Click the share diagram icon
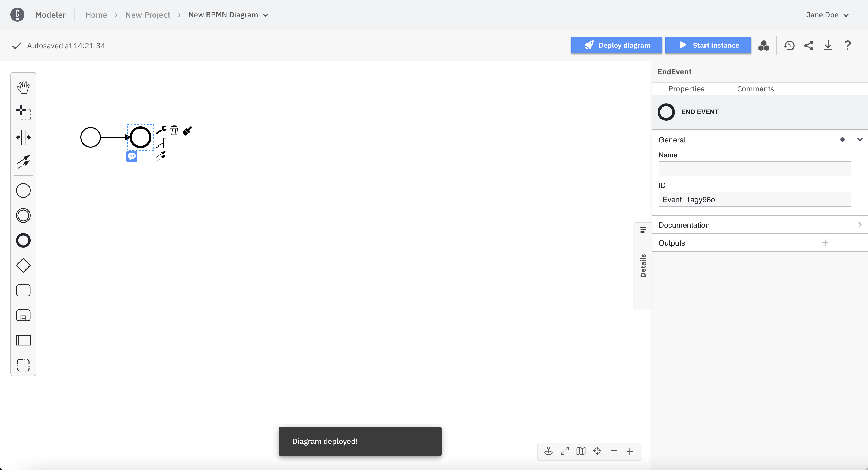The width and height of the screenshot is (868, 470). 809,46
